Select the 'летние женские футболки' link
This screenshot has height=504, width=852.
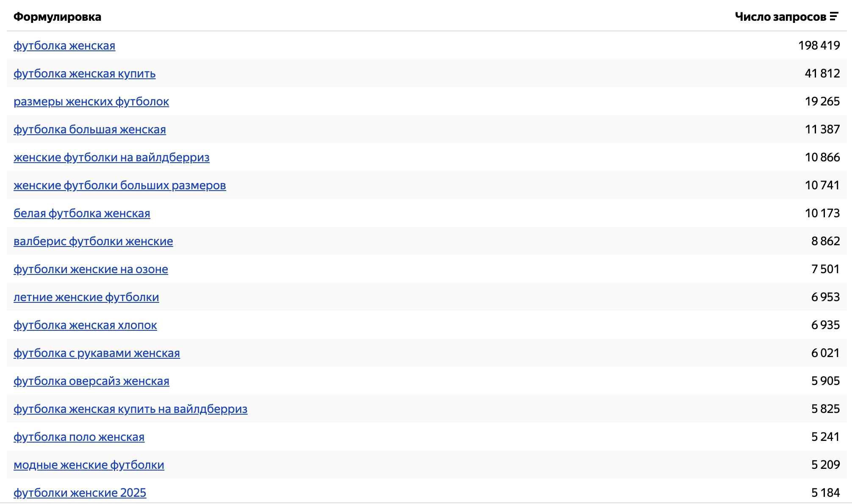(86, 297)
